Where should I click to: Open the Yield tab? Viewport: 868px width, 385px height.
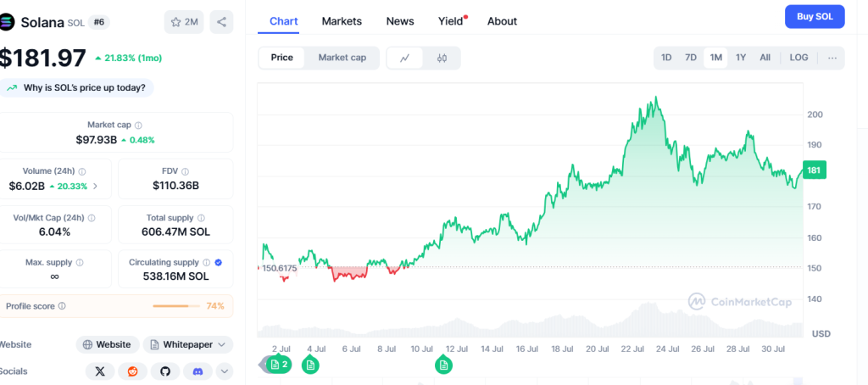point(451,21)
